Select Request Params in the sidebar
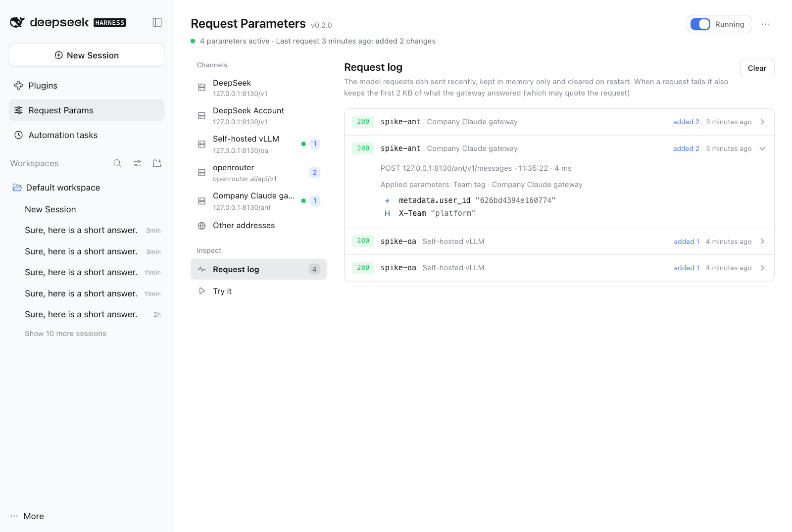 point(87,110)
